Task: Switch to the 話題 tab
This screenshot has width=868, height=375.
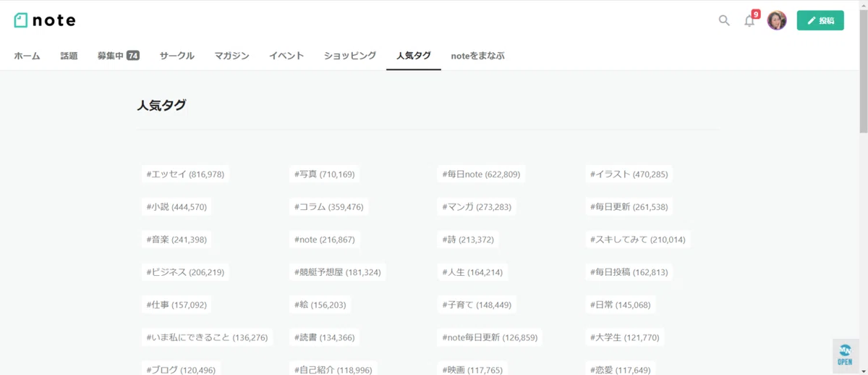Action: pyautogui.click(x=69, y=56)
